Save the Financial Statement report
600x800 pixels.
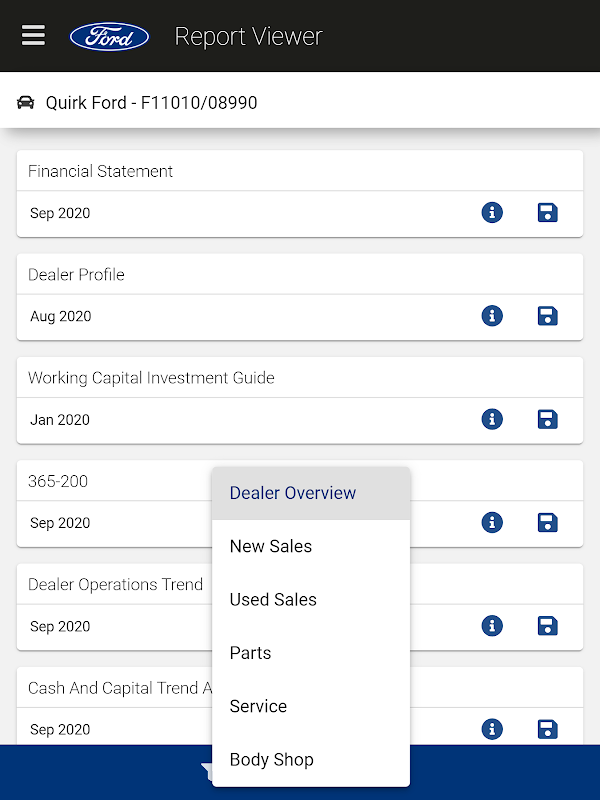click(x=547, y=212)
